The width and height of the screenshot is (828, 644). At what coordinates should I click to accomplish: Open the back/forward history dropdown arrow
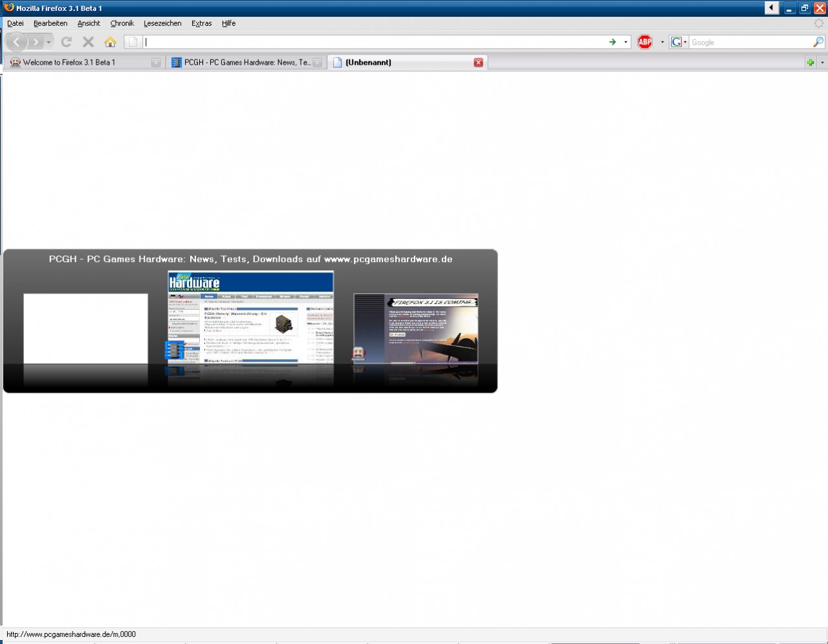(x=49, y=42)
